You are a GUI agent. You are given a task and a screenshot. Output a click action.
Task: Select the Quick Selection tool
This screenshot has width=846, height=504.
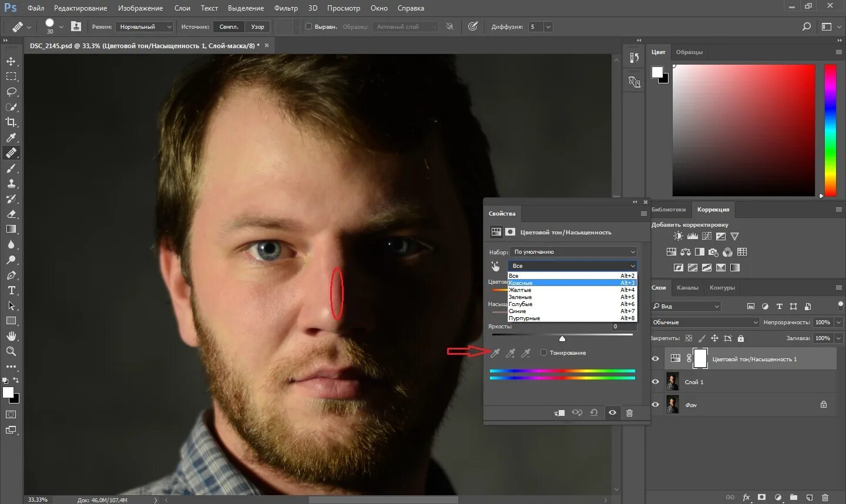click(x=11, y=107)
